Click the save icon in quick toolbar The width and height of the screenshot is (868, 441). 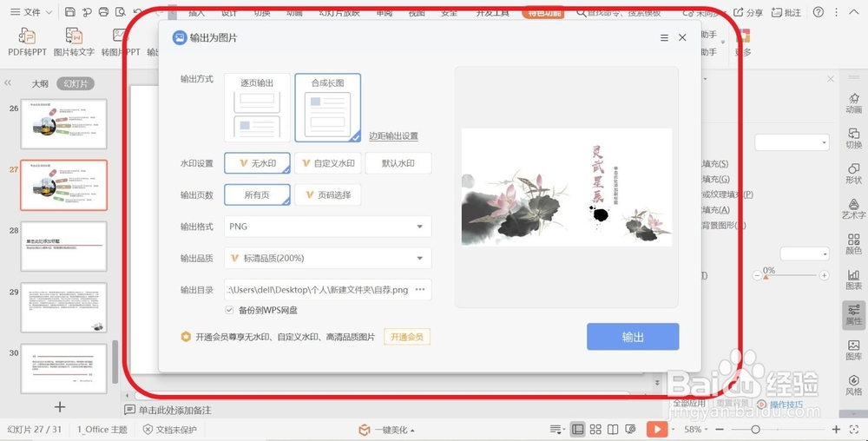pos(69,11)
